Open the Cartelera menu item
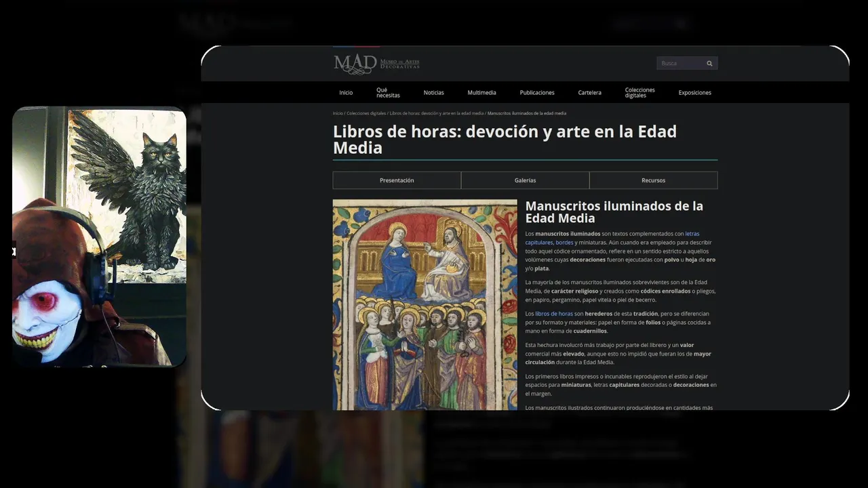Screen dimensions: 868x488 589,93
